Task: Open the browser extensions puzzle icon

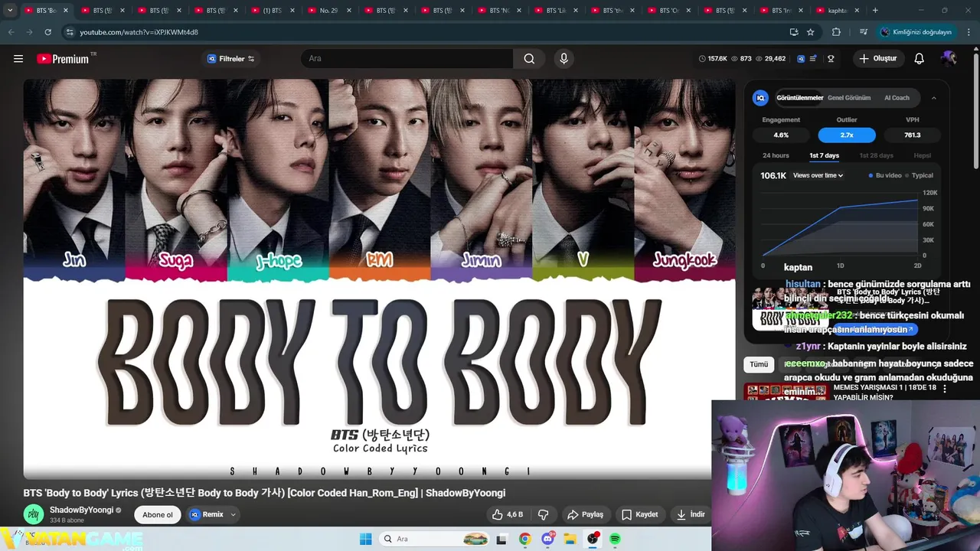Action: click(x=836, y=32)
